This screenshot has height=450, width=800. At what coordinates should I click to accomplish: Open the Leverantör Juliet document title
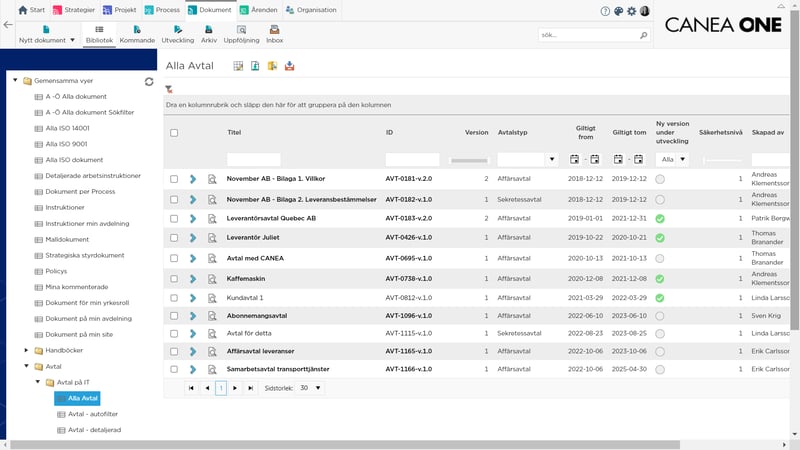click(x=253, y=238)
